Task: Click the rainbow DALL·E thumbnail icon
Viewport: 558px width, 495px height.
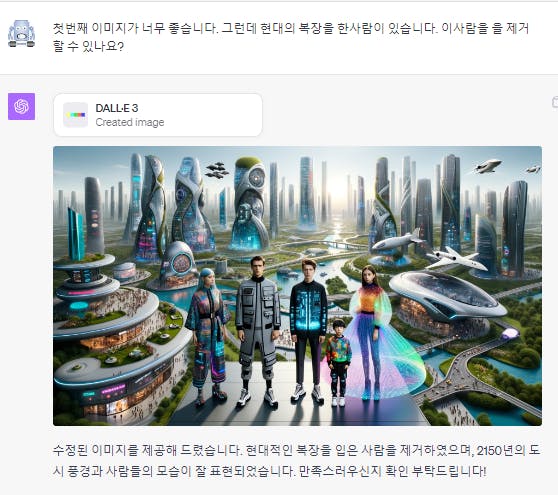Action: pos(75,115)
